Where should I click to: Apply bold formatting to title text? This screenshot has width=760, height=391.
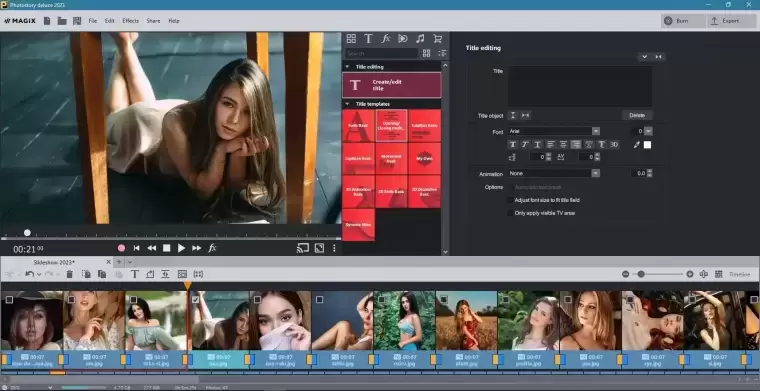[512, 144]
